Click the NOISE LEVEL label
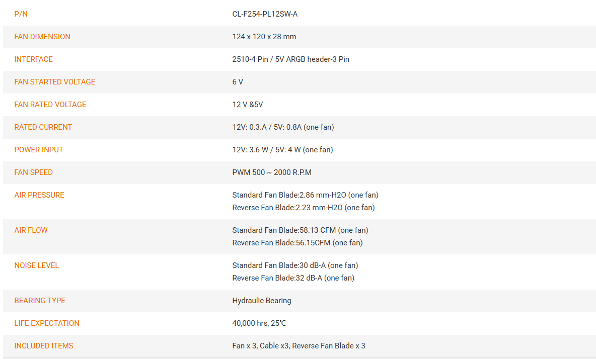The width and height of the screenshot is (596, 364). (x=36, y=265)
